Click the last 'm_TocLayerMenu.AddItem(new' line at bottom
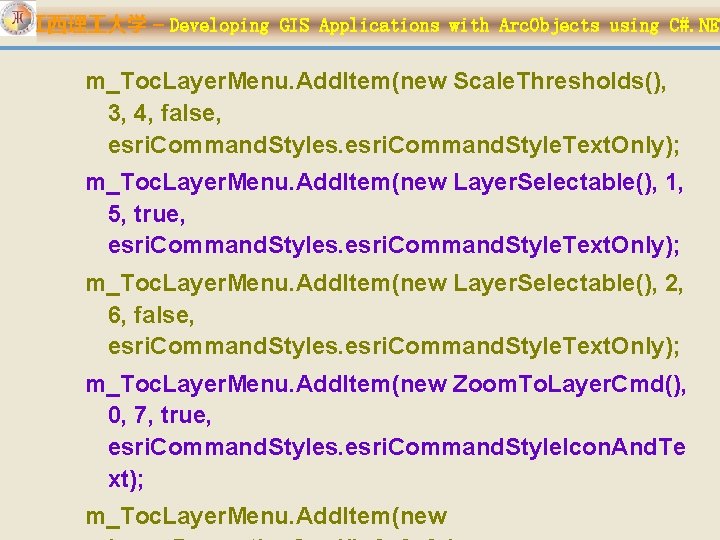 pyautogui.click(x=266, y=517)
